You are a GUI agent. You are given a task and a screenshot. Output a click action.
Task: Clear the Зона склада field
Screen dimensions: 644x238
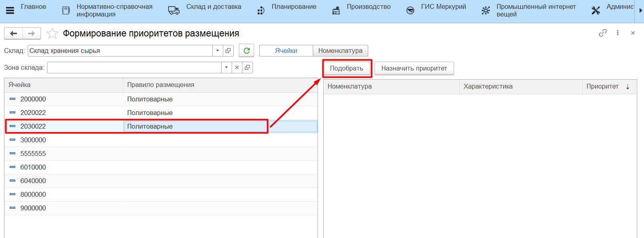click(x=237, y=67)
